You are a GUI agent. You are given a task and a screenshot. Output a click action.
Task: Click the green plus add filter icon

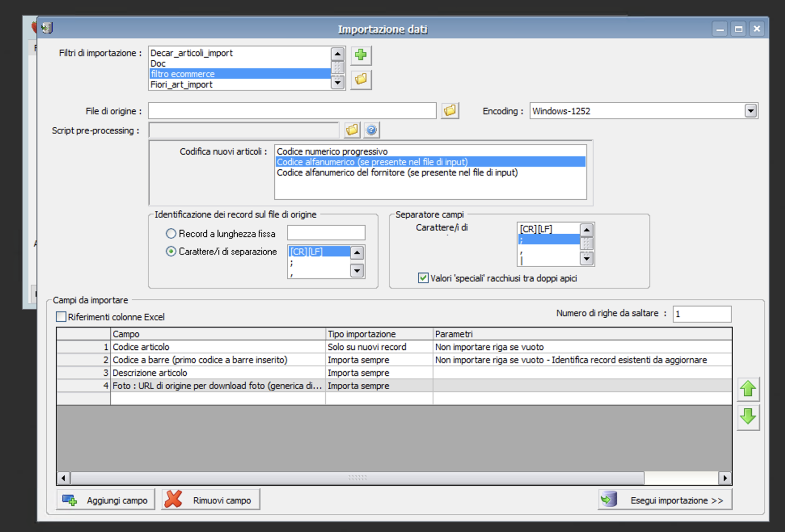point(361,55)
